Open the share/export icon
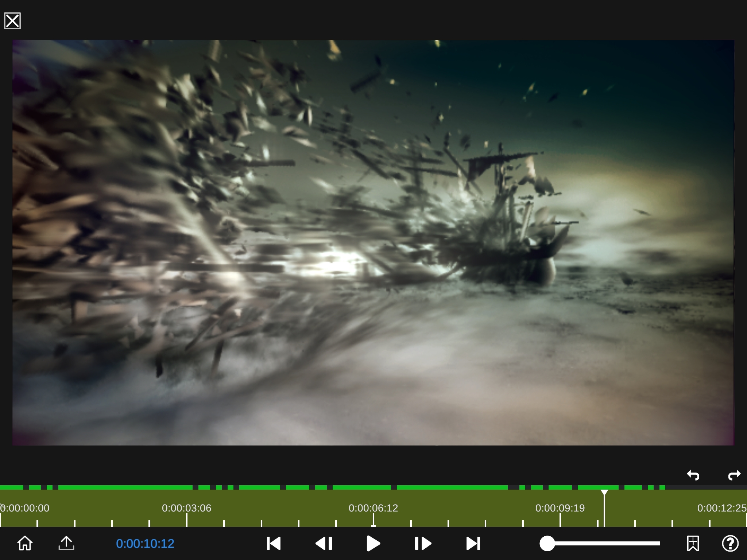Viewport: 747px width, 560px height. click(66, 543)
